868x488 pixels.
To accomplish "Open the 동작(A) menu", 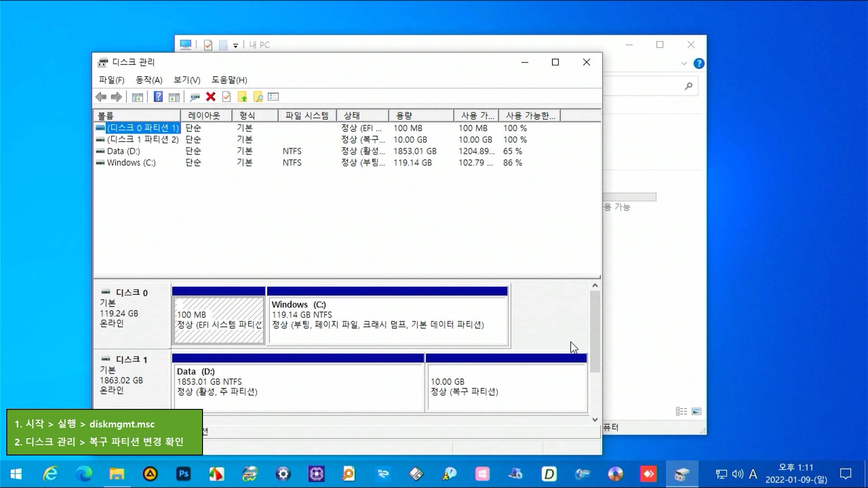I will tap(149, 80).
